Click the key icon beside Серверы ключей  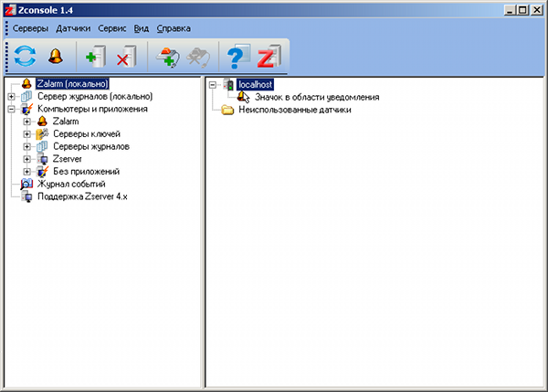(x=42, y=134)
